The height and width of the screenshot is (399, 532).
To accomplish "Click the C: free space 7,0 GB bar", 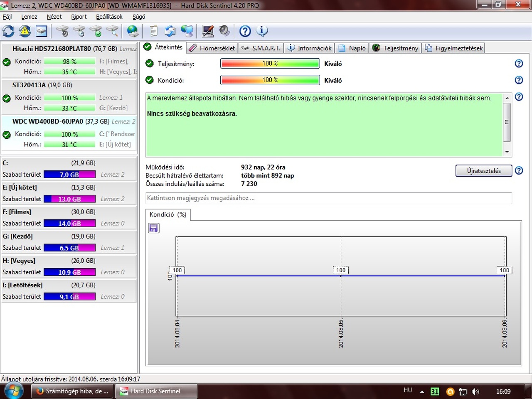I will tap(69, 175).
